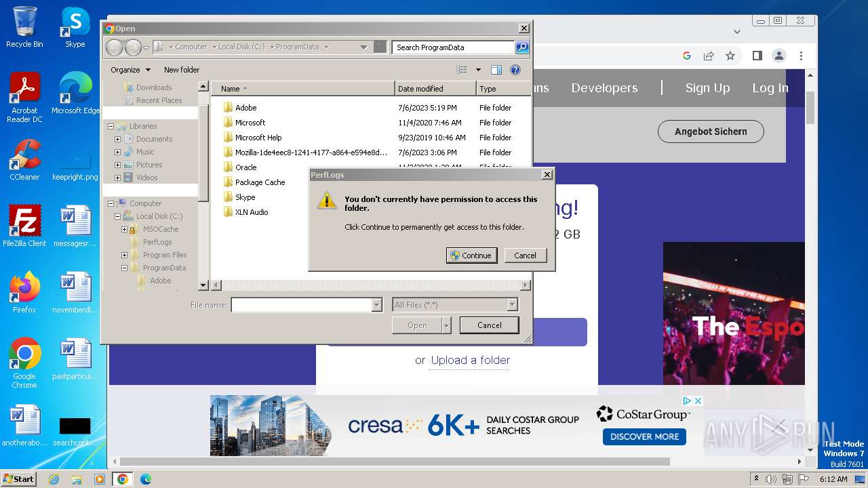
Task: Toggle the preview pane icon
Action: pyautogui.click(x=496, y=70)
